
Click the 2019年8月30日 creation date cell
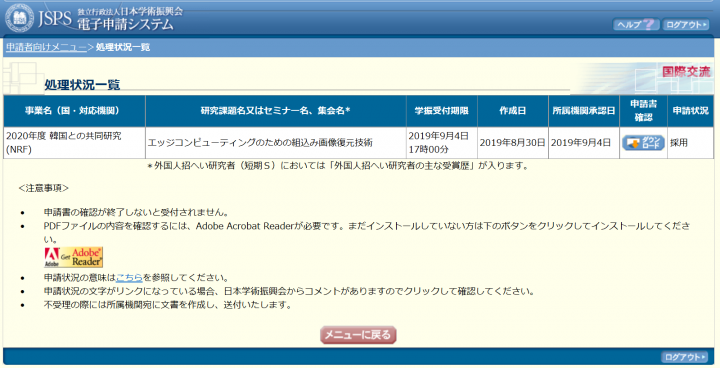512,143
